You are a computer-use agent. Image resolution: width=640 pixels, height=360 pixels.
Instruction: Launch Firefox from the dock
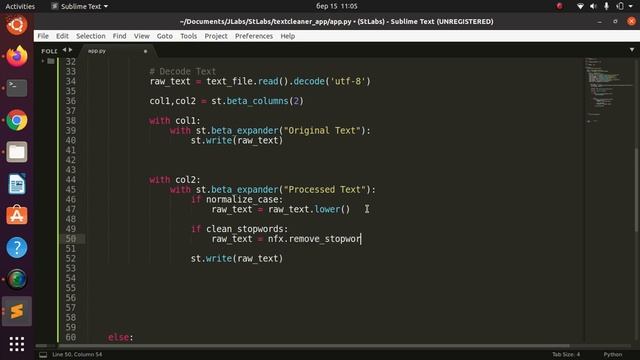coord(17,56)
